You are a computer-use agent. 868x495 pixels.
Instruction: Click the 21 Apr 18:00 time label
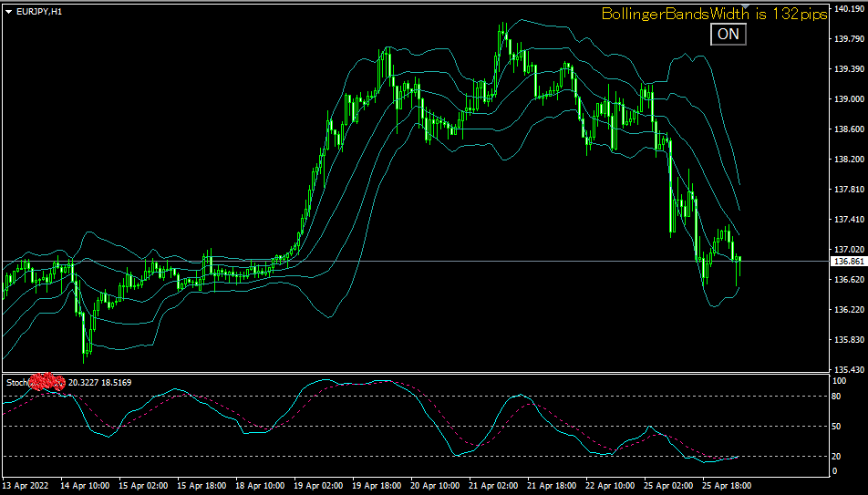tap(552, 486)
